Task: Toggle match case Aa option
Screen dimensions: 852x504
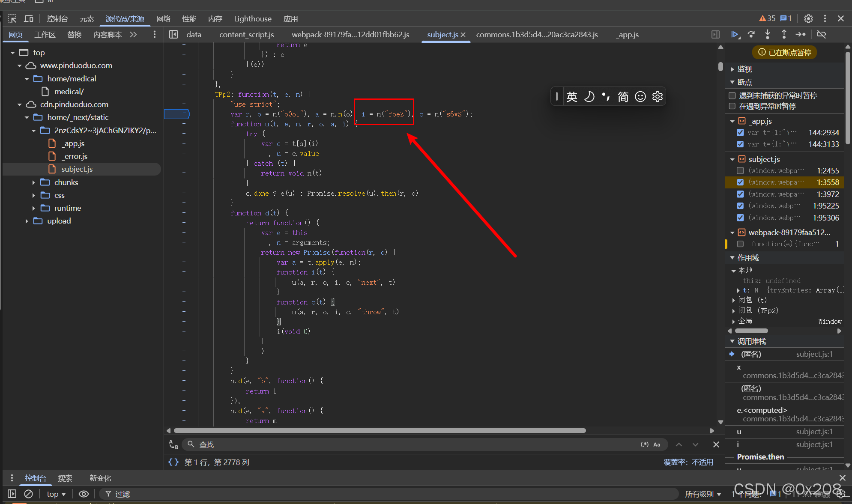Action: (657, 444)
